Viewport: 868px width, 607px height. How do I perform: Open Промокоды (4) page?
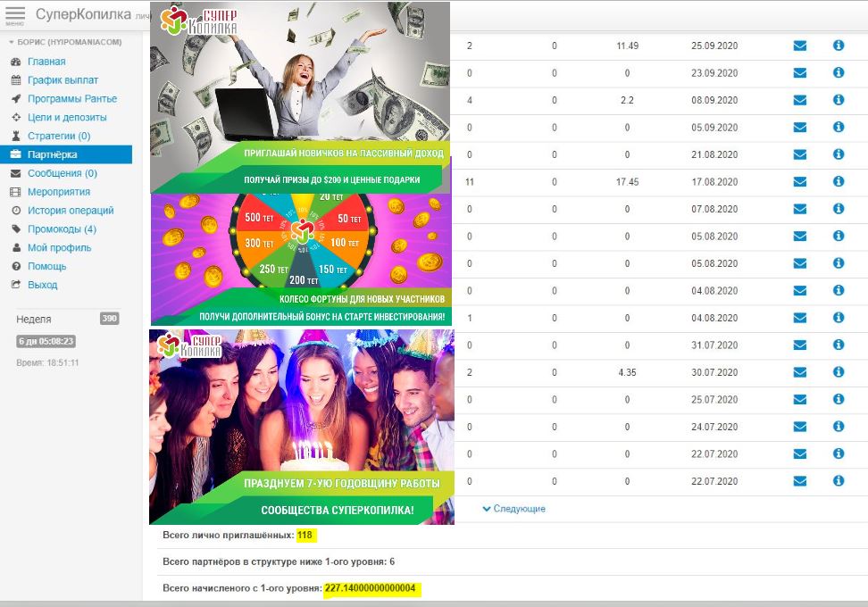point(61,229)
